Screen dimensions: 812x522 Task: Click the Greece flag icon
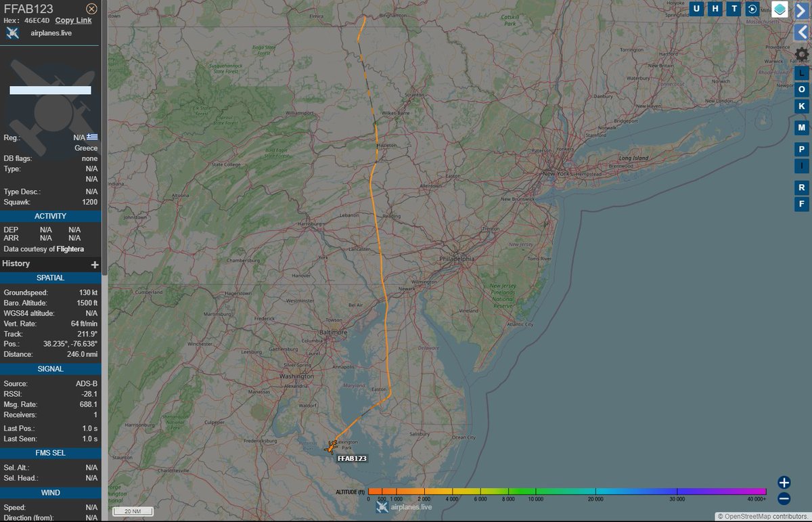(93, 137)
